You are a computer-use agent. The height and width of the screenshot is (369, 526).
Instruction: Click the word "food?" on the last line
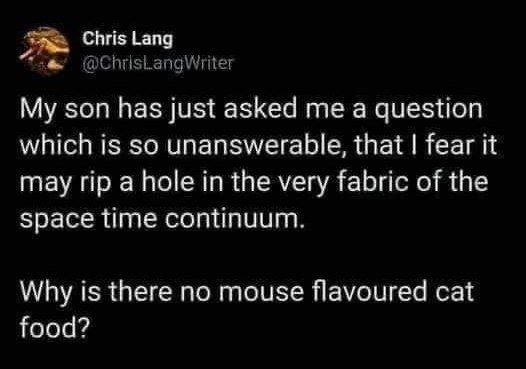[55, 327]
